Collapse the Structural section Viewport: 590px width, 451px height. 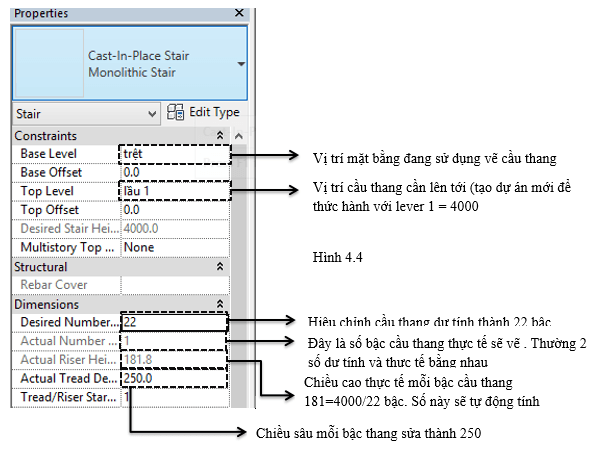pyautogui.click(x=220, y=267)
